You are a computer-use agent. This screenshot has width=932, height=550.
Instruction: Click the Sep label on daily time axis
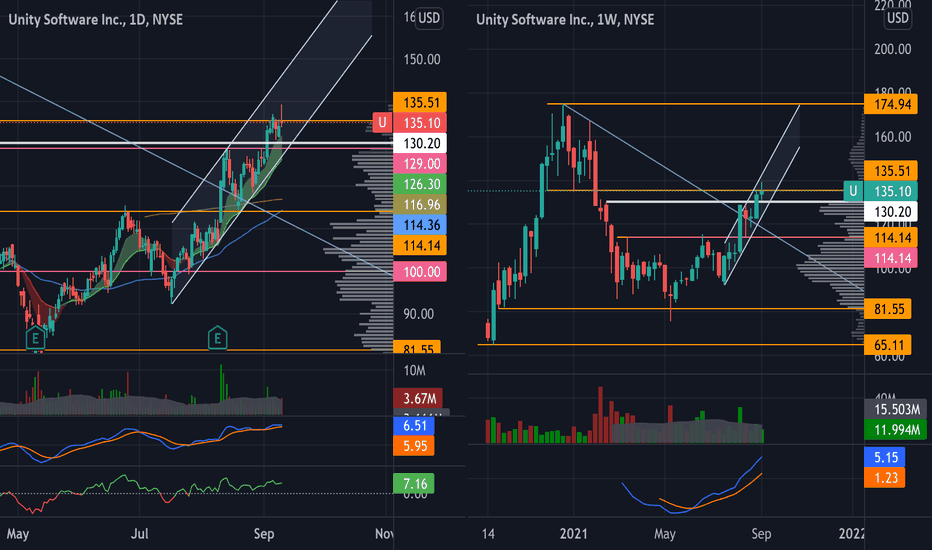(x=264, y=534)
